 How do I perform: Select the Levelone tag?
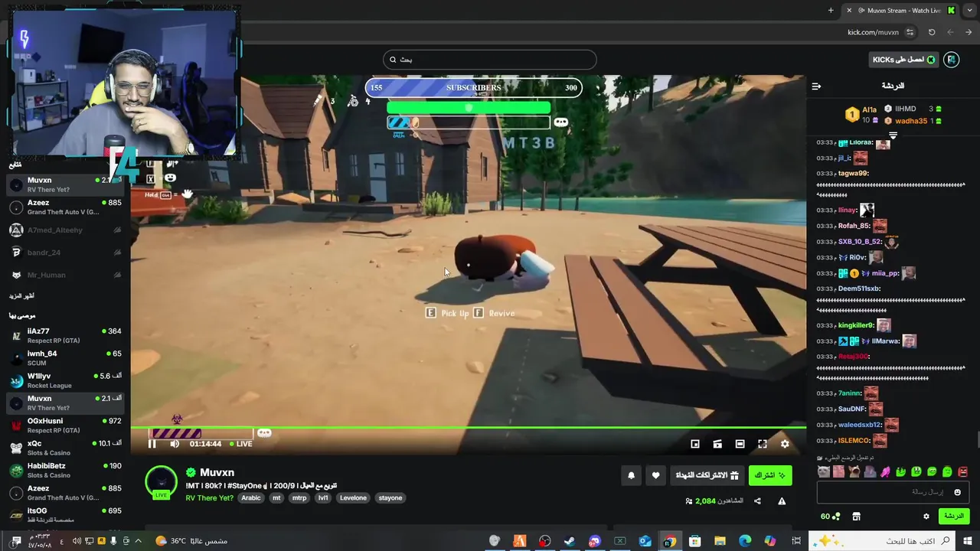point(354,498)
